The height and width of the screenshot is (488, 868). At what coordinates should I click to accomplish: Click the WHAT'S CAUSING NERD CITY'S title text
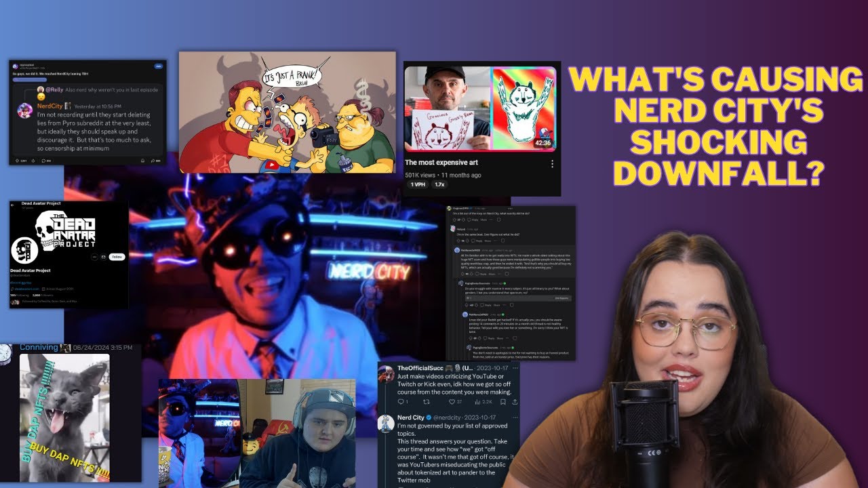pyautogui.click(x=717, y=96)
